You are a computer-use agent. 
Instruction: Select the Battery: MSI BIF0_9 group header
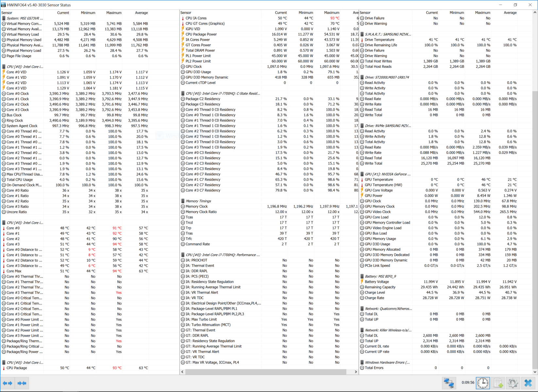[380, 276]
